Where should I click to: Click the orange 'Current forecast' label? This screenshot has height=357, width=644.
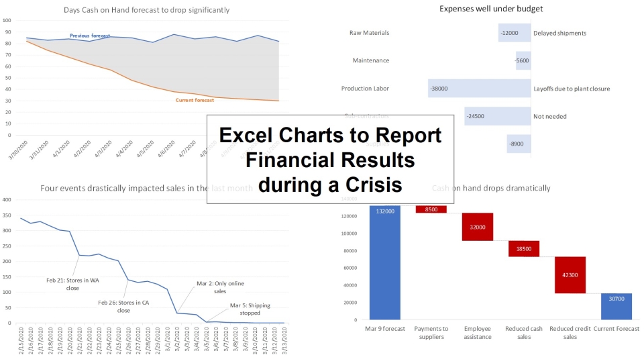coord(195,100)
